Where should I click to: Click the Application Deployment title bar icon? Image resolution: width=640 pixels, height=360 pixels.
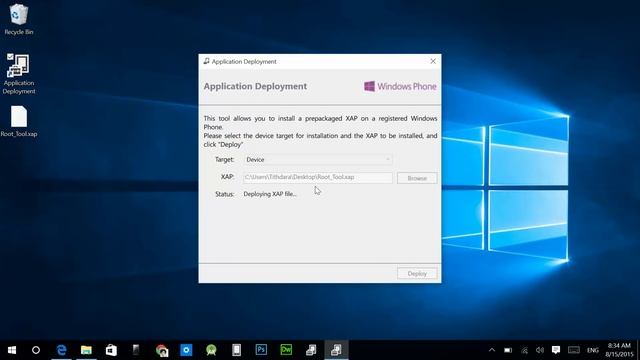pos(206,61)
